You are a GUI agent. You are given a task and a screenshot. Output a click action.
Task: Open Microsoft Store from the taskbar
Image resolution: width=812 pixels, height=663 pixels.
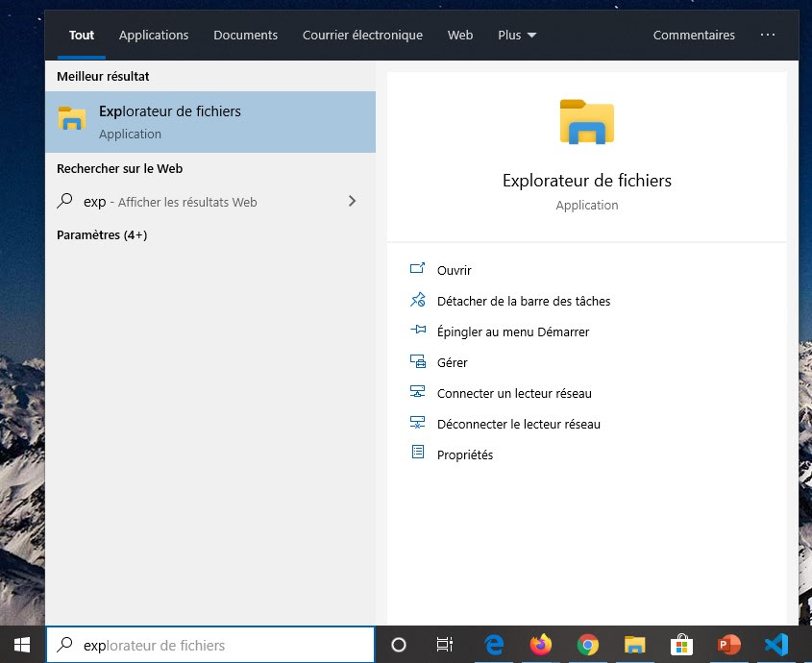[681, 645]
